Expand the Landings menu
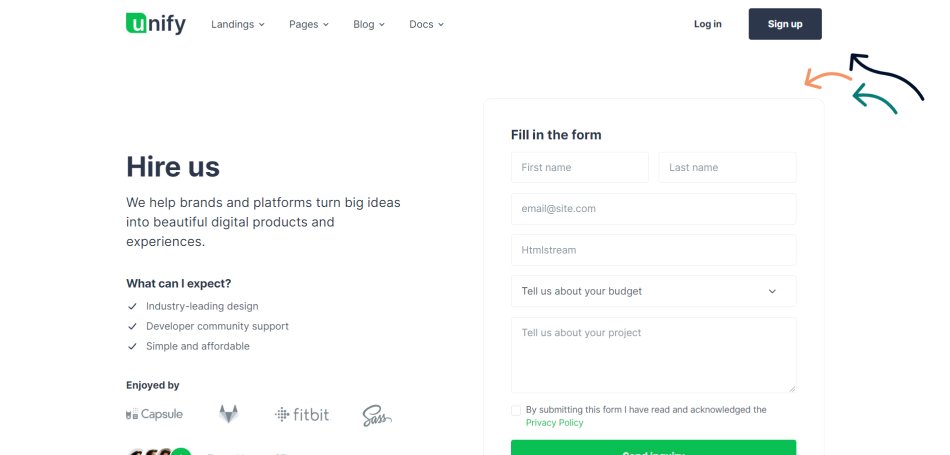 (238, 24)
